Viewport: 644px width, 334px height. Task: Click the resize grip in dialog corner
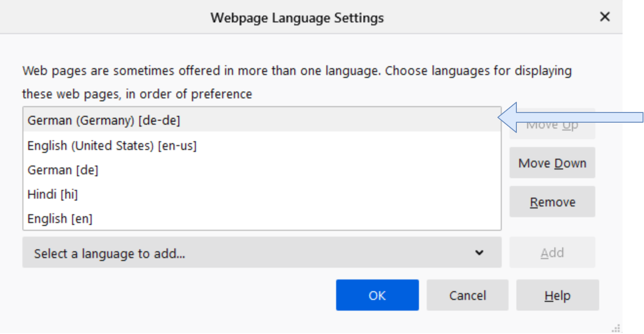point(617,328)
